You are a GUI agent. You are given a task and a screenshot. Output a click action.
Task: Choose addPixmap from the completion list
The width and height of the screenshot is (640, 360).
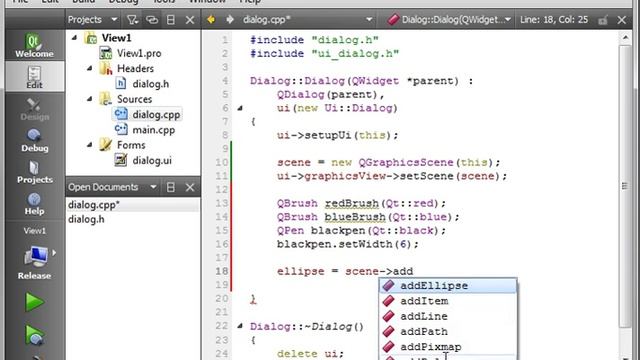[x=448, y=347]
